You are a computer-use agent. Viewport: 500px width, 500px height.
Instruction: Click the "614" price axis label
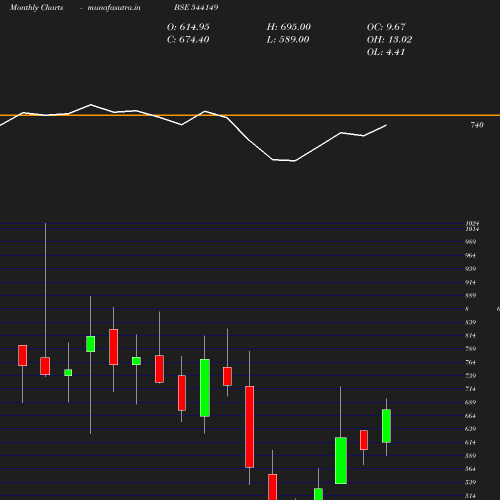click(x=470, y=443)
